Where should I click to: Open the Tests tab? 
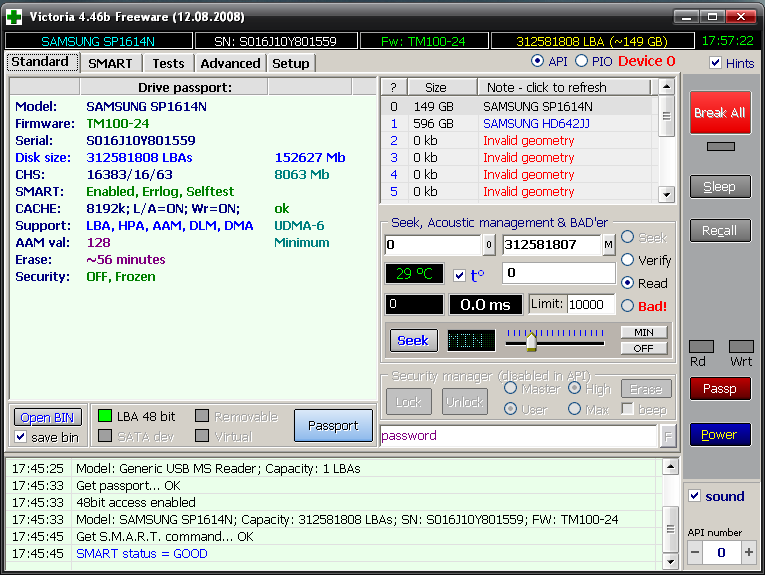pos(168,63)
